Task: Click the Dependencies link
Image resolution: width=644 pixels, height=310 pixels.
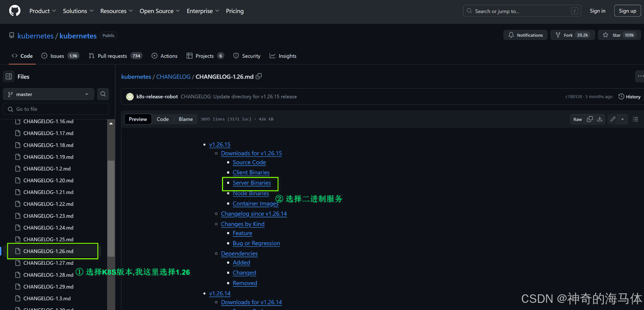Action: [239, 254]
